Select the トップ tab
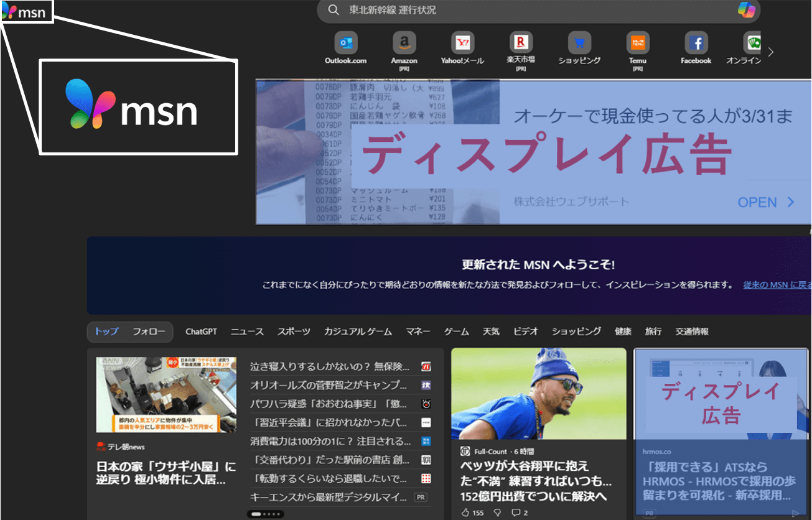 (x=106, y=332)
